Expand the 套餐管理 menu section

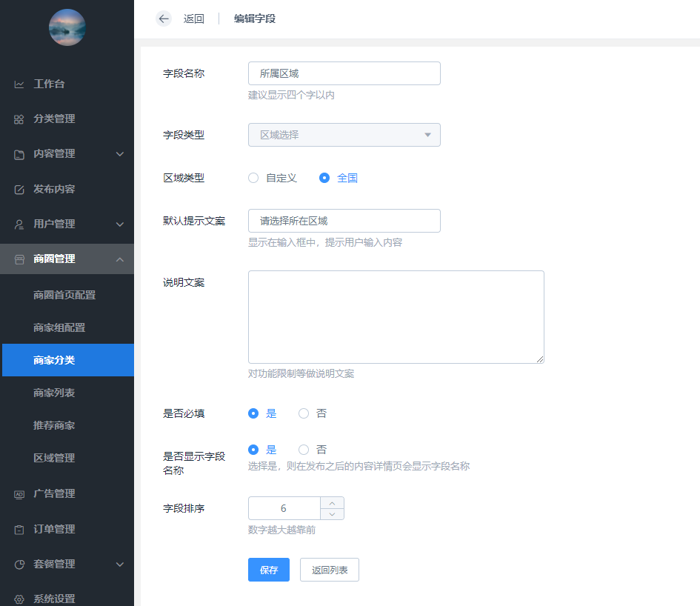(67, 564)
